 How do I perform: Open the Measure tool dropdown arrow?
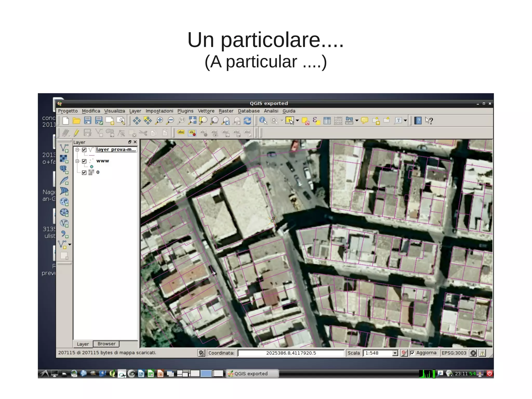pyautogui.click(x=357, y=121)
